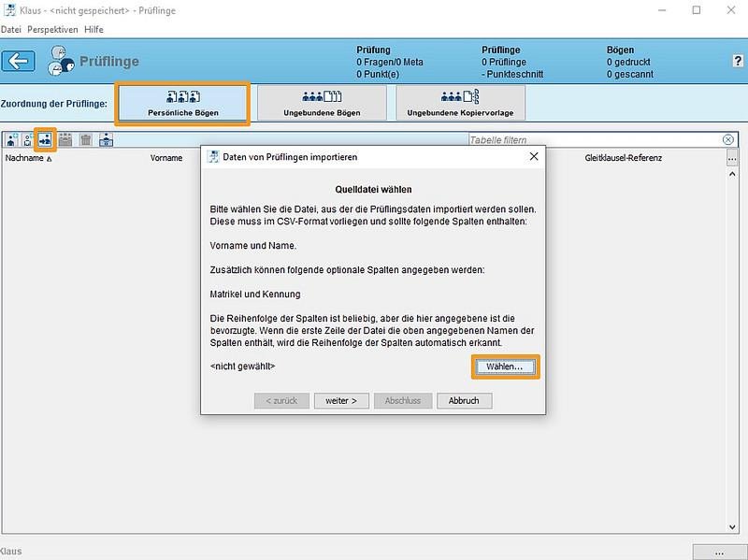This screenshot has height=560, width=748.
Task: Click the last toolbar icon after trash
Action: (106, 139)
